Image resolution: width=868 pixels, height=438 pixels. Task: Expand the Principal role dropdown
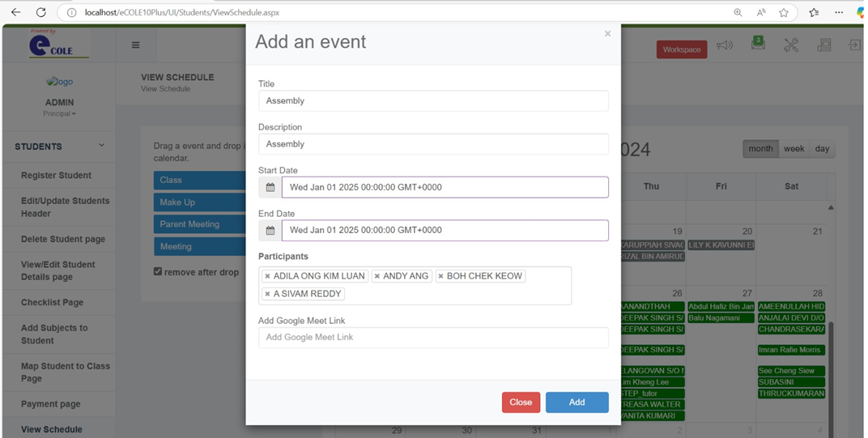[59, 113]
